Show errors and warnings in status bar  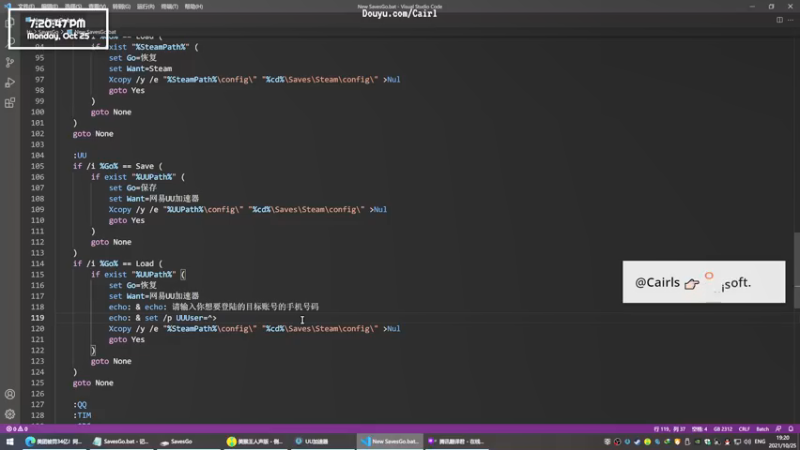pyautogui.click(x=16, y=429)
